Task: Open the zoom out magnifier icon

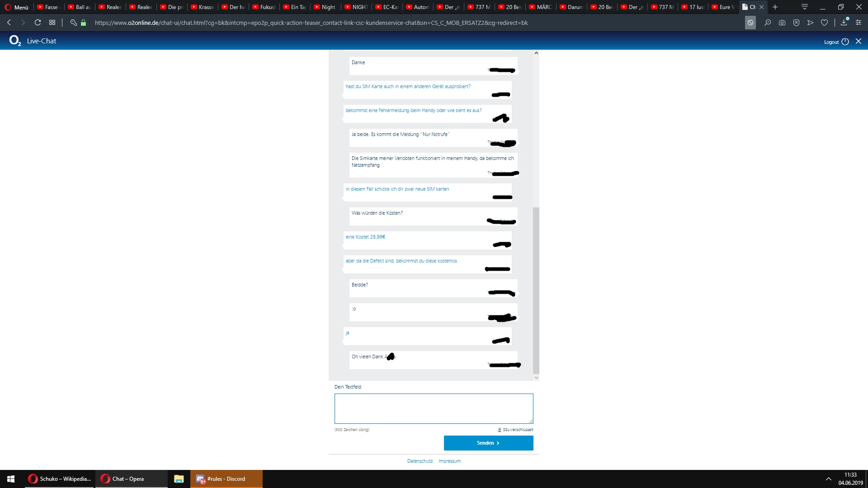Action: [x=768, y=23]
